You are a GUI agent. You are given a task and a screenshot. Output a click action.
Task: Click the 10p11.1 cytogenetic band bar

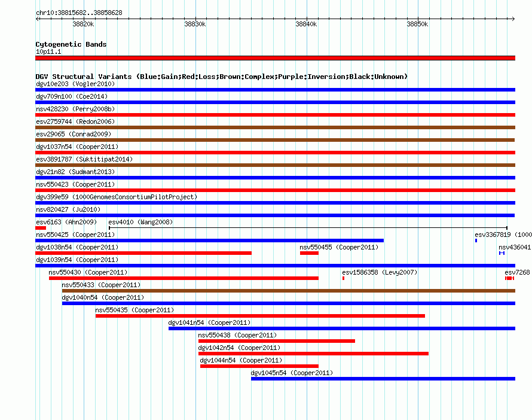point(275,58)
